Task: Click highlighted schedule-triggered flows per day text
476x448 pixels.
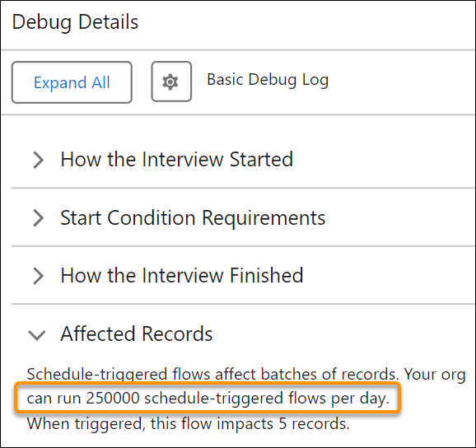Action: coord(208,398)
